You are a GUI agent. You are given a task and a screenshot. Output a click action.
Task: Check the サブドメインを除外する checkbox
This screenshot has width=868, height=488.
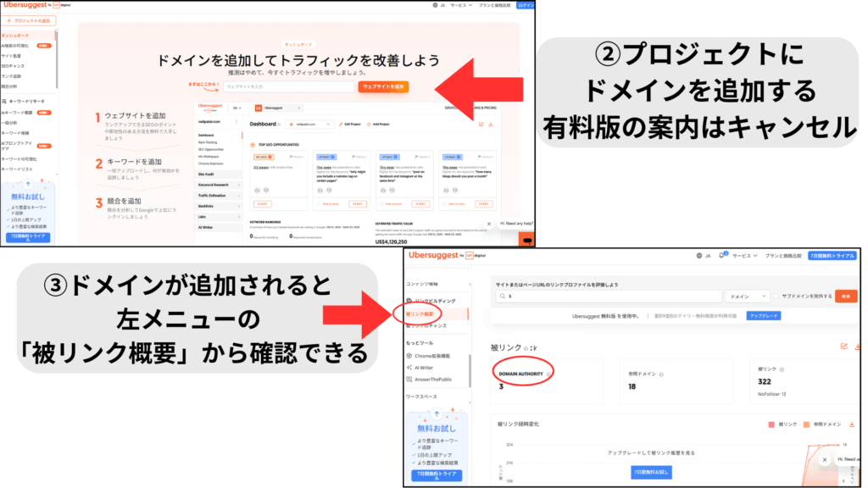pyautogui.click(x=776, y=296)
